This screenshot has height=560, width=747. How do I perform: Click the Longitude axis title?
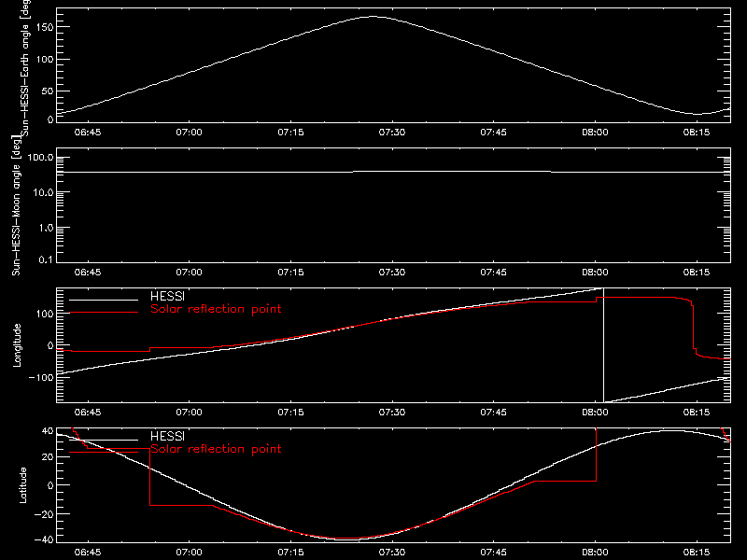point(17,345)
